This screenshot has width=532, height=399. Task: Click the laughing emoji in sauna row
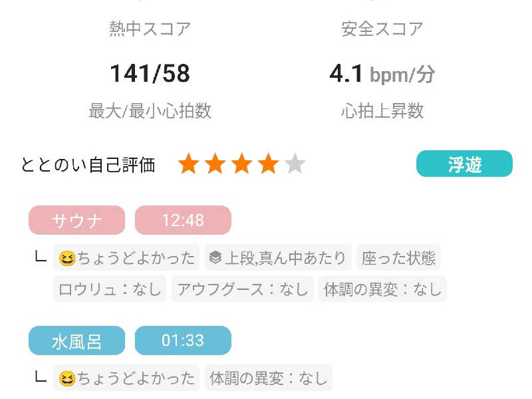(x=67, y=258)
